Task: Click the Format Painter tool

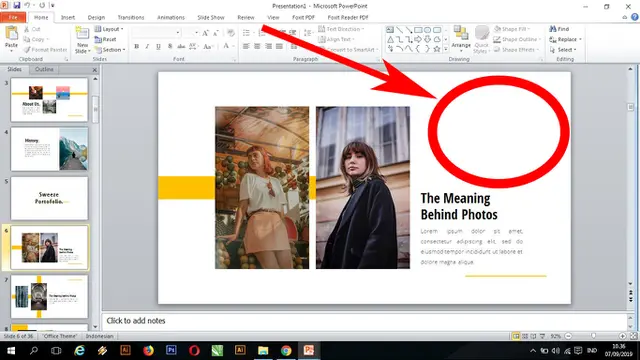Action: 45,50
